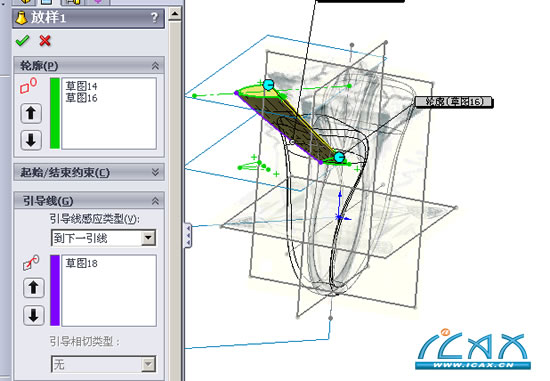The height and width of the screenshot is (381, 550).
Task: Click the green profile color bar
Action: [x=55, y=113]
